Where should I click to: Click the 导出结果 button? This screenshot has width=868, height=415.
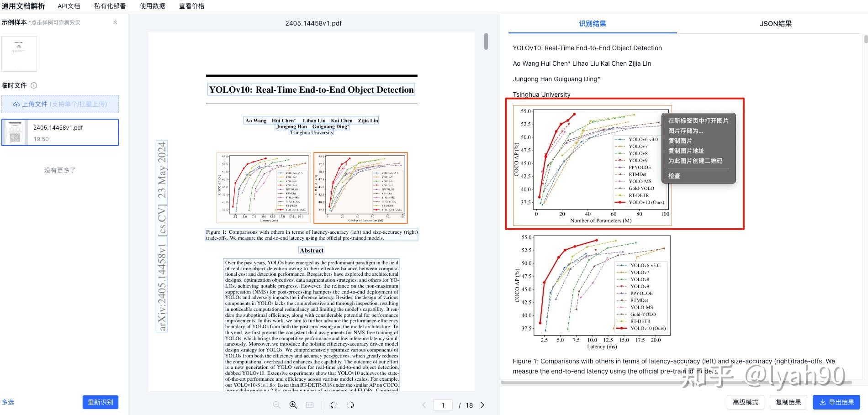click(x=836, y=402)
